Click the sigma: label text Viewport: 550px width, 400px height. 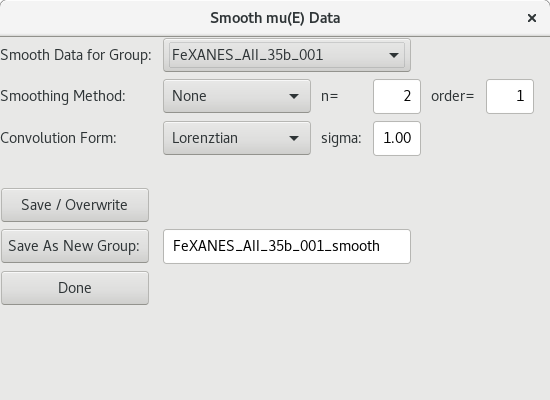point(341,138)
